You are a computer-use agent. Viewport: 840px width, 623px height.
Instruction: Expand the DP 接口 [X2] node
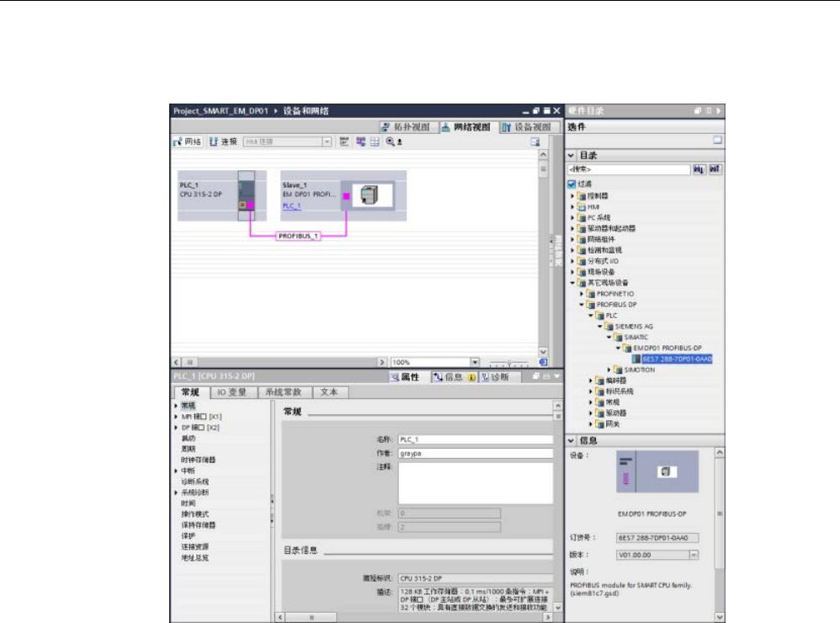(176, 428)
